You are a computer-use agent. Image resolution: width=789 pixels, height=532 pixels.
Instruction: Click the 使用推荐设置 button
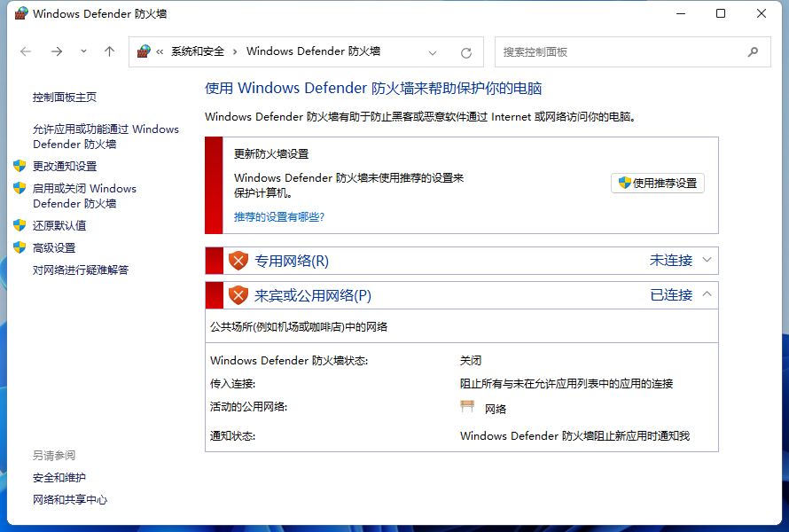[657, 184]
